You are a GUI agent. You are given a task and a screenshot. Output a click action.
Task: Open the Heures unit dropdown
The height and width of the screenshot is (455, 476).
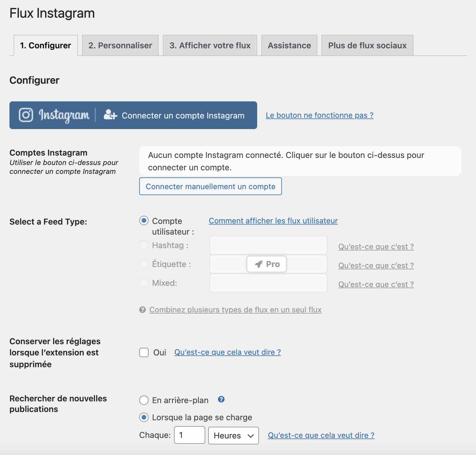[233, 436]
